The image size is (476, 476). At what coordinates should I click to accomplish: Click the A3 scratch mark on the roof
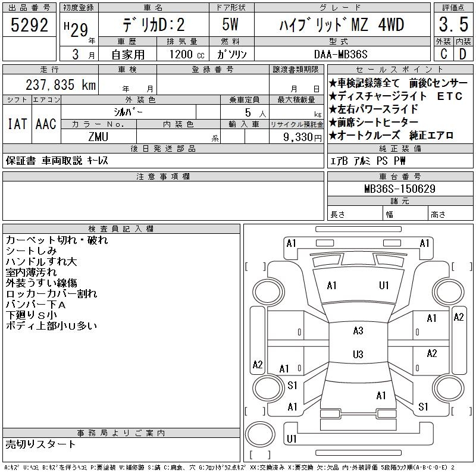point(358,331)
